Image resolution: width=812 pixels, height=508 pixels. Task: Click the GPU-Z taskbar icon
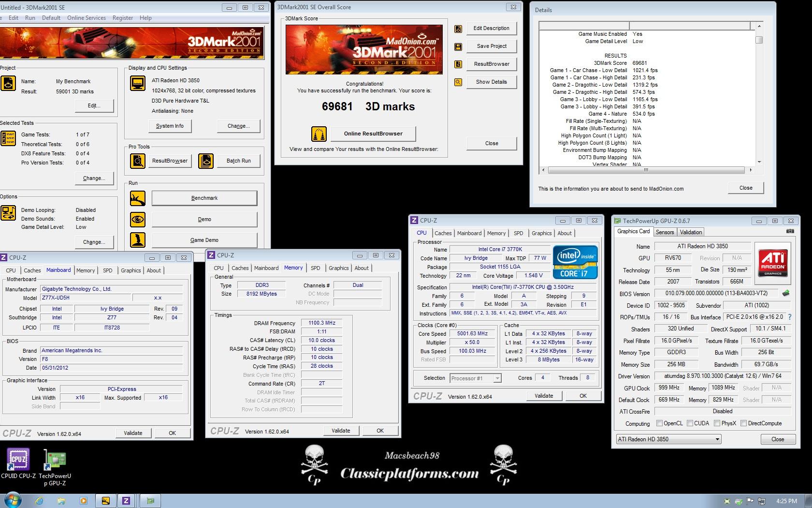point(150,501)
